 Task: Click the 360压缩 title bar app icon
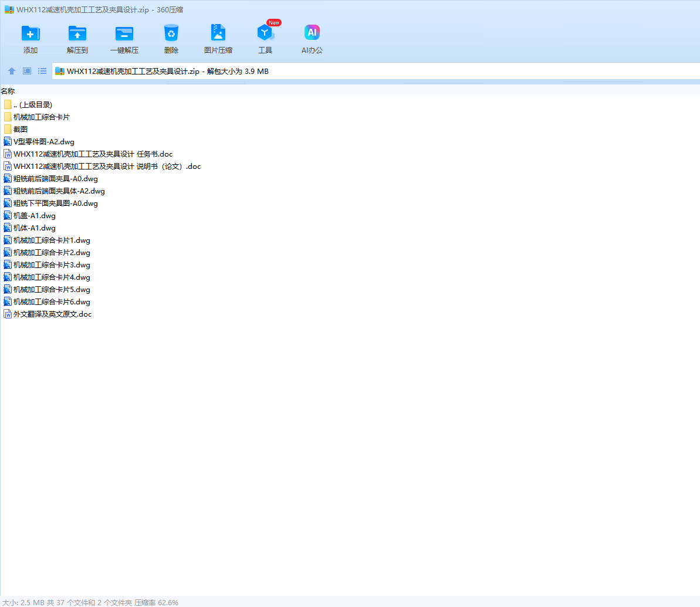(9, 9)
